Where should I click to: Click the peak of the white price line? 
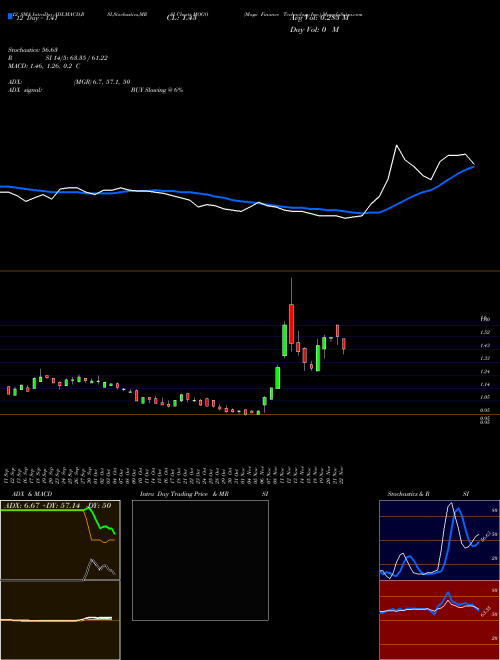click(396, 146)
